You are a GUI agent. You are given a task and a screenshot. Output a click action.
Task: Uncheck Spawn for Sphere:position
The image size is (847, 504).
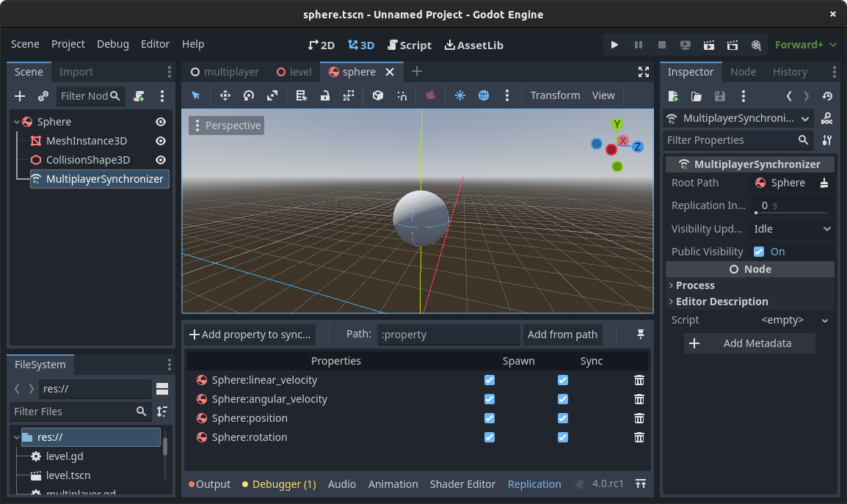click(x=490, y=418)
